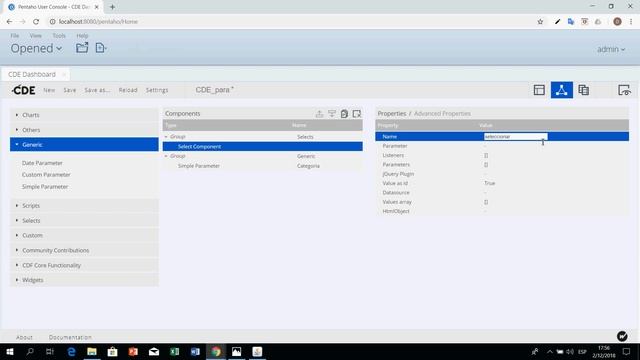Viewport: 640px width, 360px height.
Task: Open the Chrome profile avatar
Action: (x=617, y=22)
